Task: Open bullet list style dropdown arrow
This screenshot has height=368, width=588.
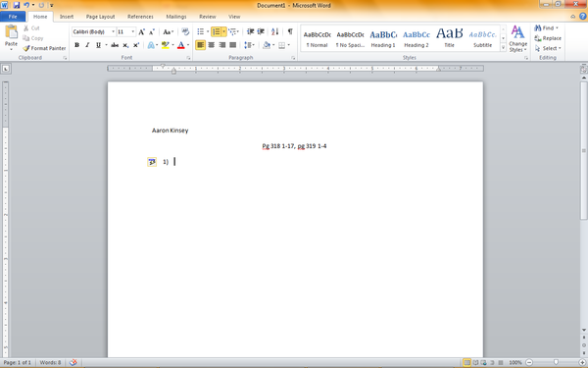Action: pyautogui.click(x=208, y=31)
